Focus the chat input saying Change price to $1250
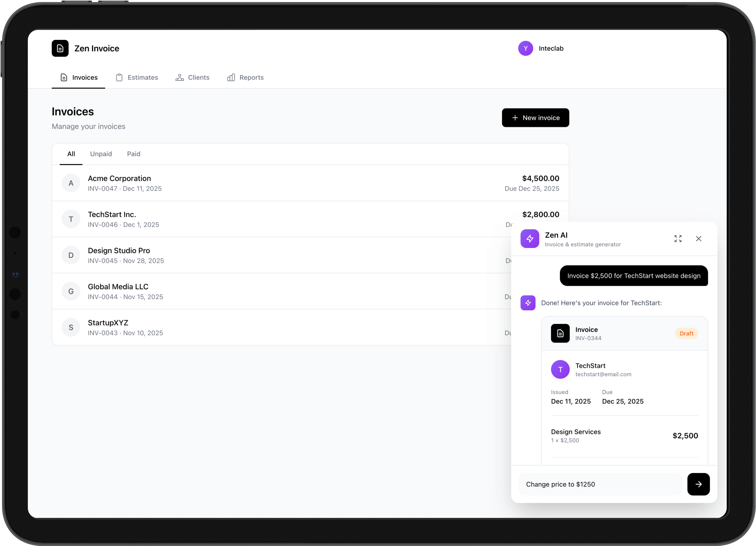This screenshot has height=546, width=756. 600,484
